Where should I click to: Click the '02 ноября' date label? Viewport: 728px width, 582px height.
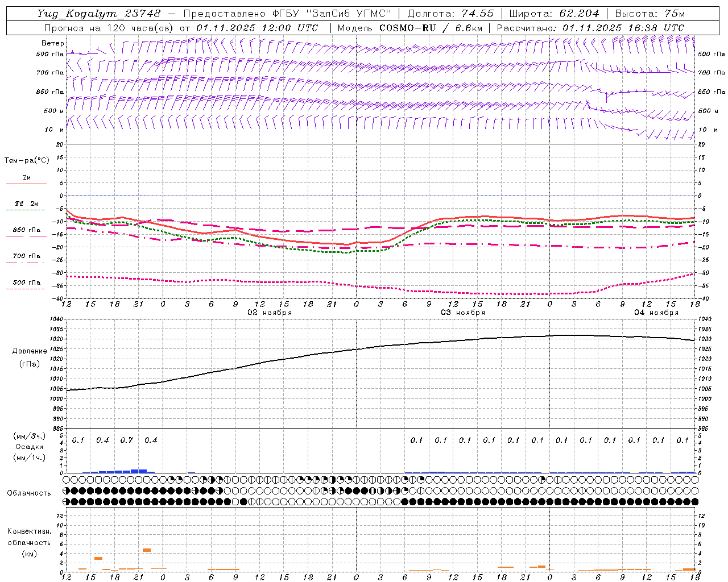point(269,313)
